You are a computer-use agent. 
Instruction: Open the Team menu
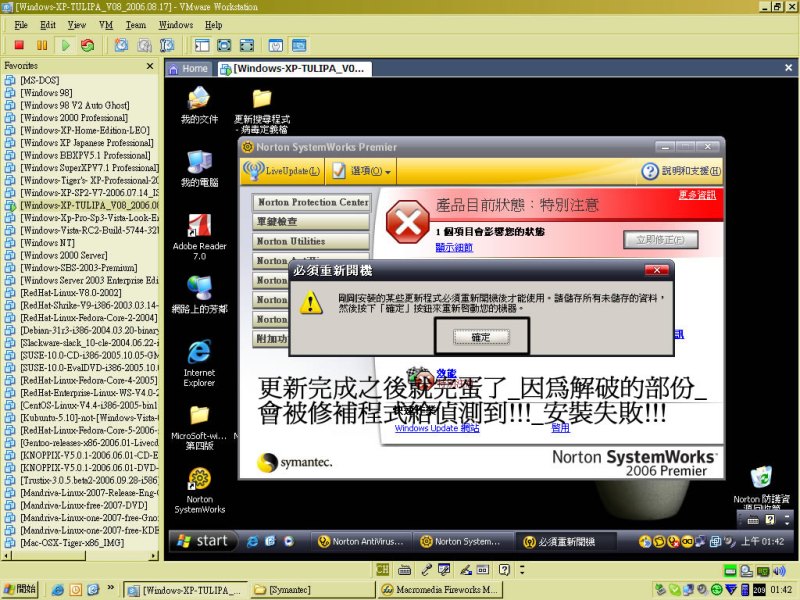136,24
